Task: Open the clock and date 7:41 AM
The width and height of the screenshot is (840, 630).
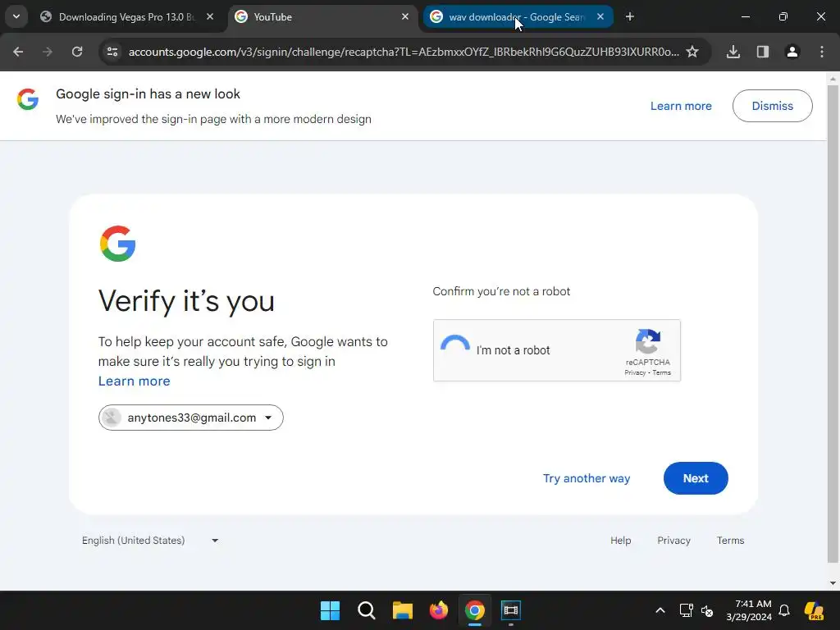Action: (x=749, y=610)
